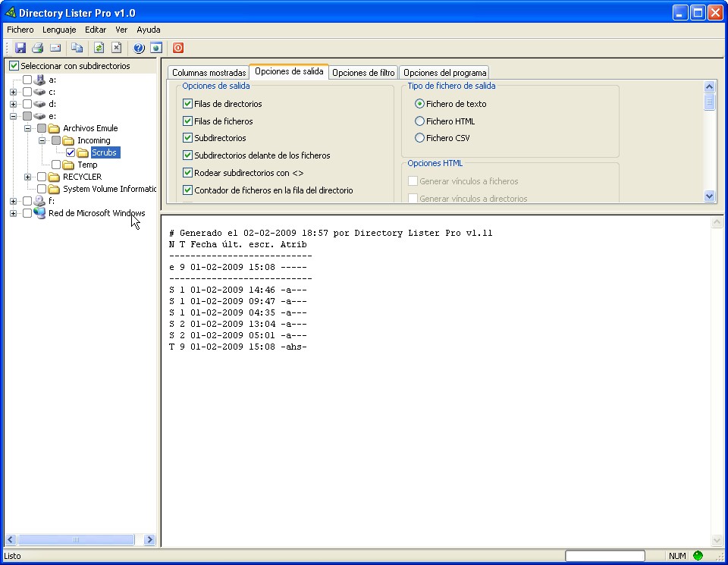Click the options panel scroll up arrow
Screen dimensions: 728x565
[709, 86]
